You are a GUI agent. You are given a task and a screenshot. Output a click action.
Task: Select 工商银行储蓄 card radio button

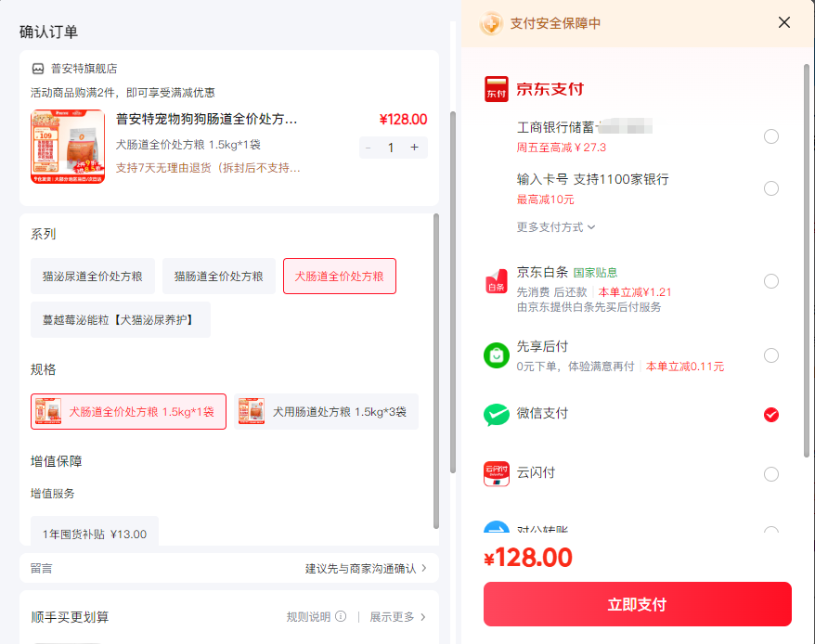point(771,136)
